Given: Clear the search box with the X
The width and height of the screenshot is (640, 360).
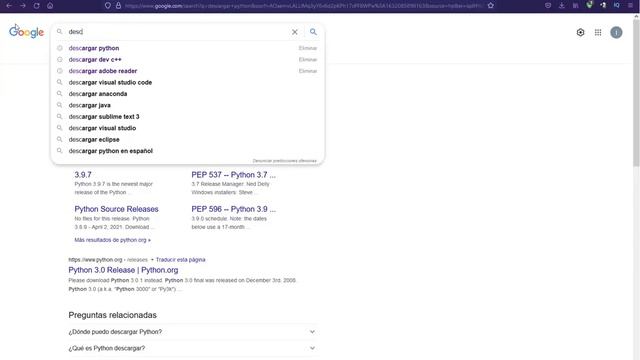Looking at the screenshot, I should 295,32.
